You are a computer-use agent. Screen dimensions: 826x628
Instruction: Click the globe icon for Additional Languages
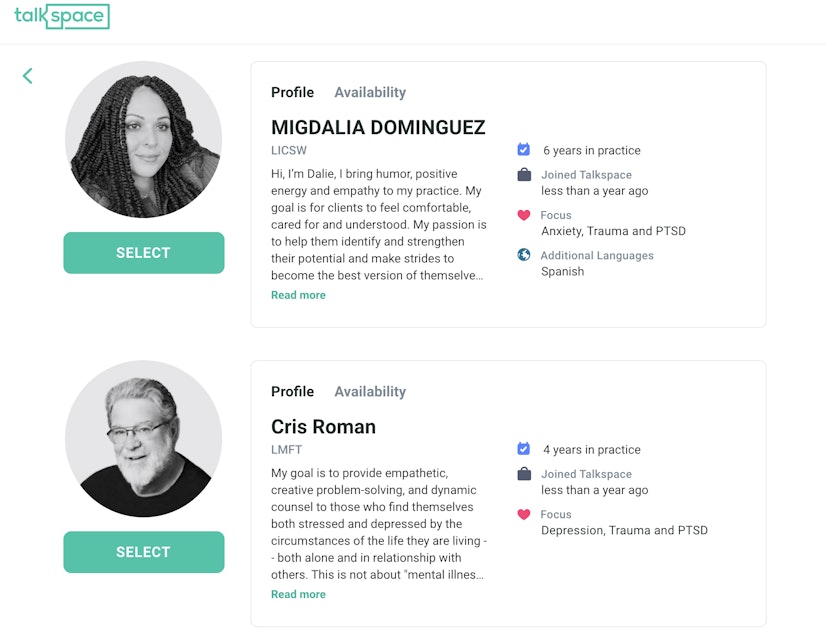523,254
